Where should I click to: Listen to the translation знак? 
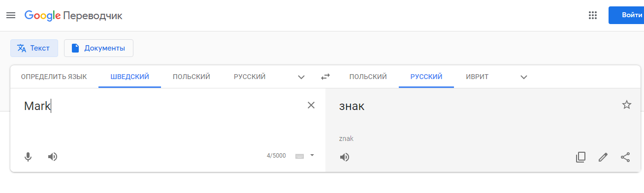pyautogui.click(x=345, y=157)
